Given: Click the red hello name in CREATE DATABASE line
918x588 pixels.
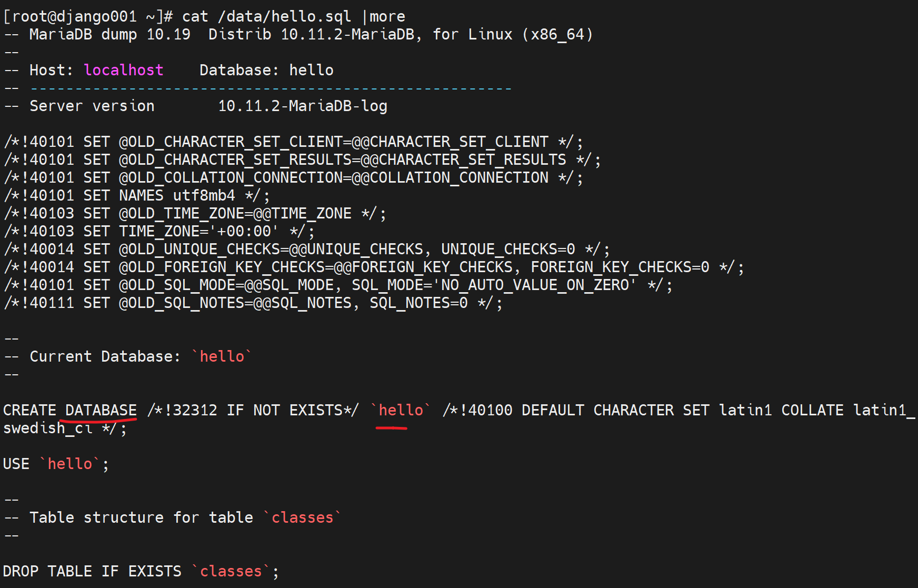Looking at the screenshot, I should tap(401, 410).
